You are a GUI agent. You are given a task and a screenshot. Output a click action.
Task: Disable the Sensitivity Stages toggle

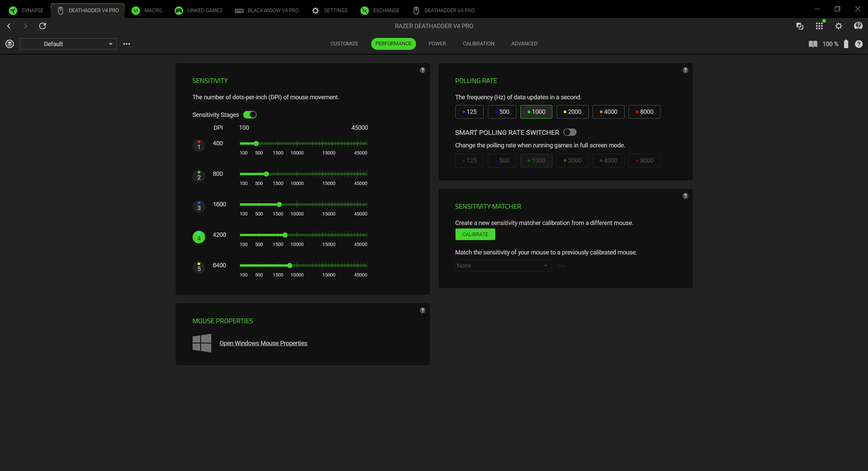click(250, 115)
